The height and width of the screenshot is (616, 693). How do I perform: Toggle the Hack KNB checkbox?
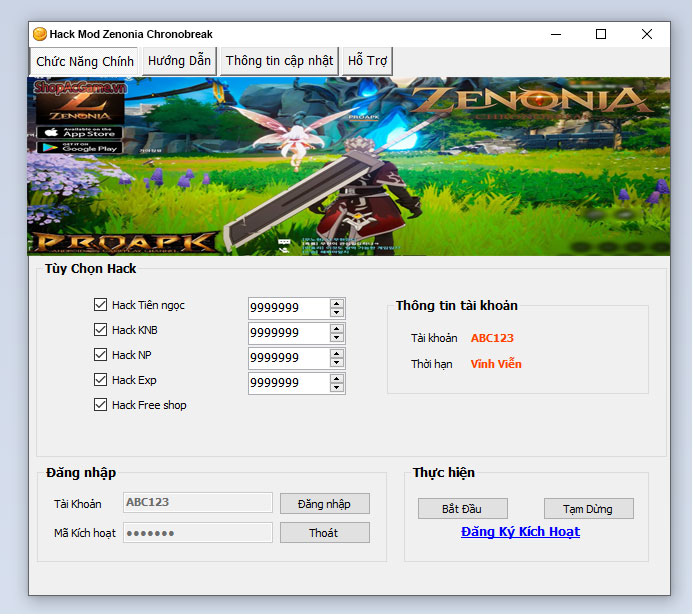click(100, 330)
